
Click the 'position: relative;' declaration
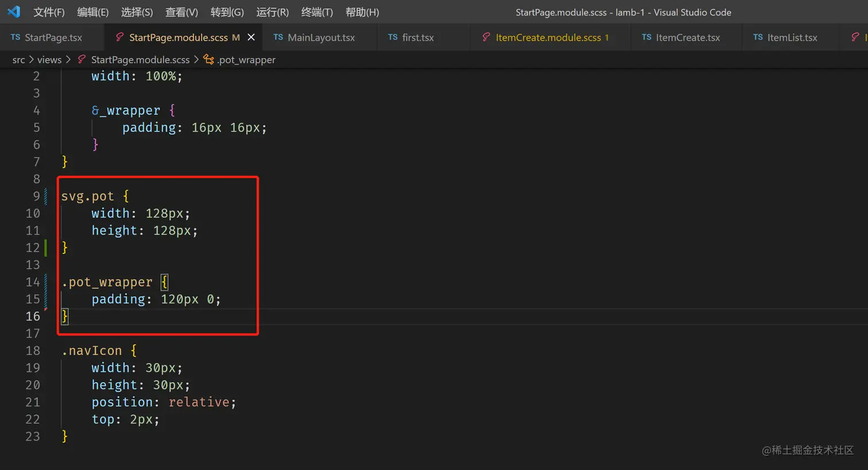point(164,402)
